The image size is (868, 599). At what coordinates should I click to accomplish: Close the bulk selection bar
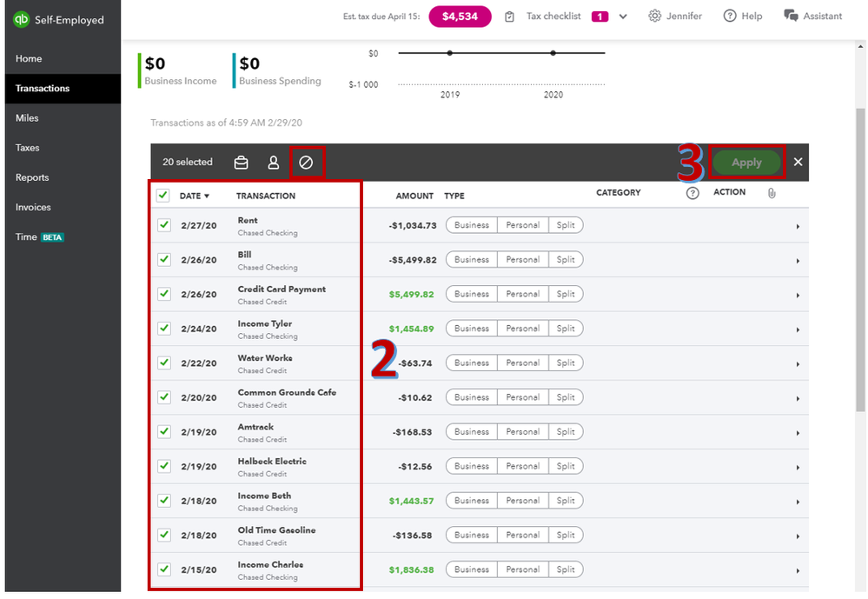[798, 162]
